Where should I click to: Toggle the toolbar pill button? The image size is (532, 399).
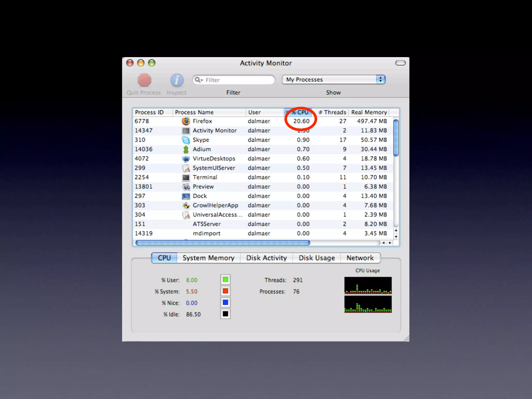coord(400,63)
